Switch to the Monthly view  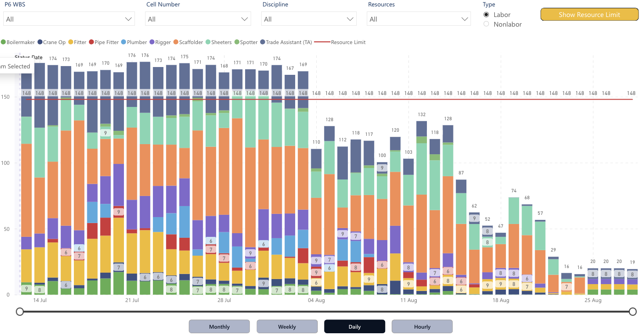click(219, 327)
